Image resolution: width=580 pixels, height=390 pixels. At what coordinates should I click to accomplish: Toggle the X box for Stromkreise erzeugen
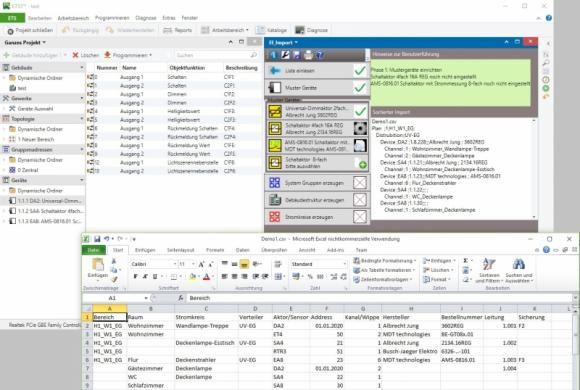click(x=360, y=217)
